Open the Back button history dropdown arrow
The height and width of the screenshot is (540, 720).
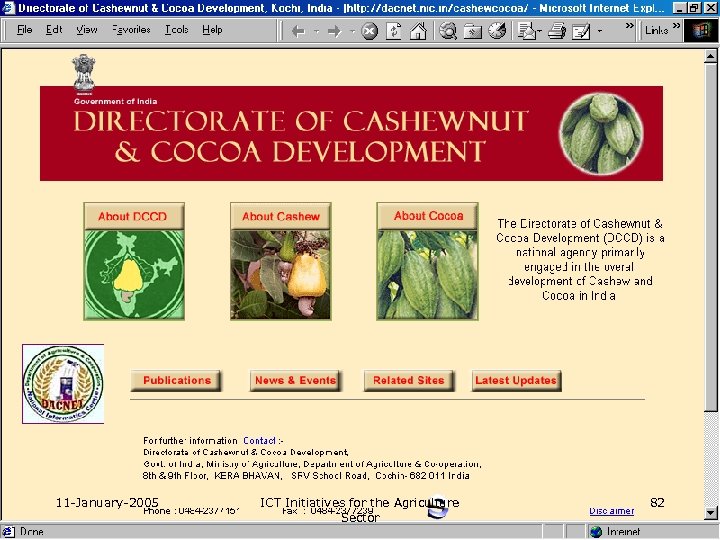(316, 31)
